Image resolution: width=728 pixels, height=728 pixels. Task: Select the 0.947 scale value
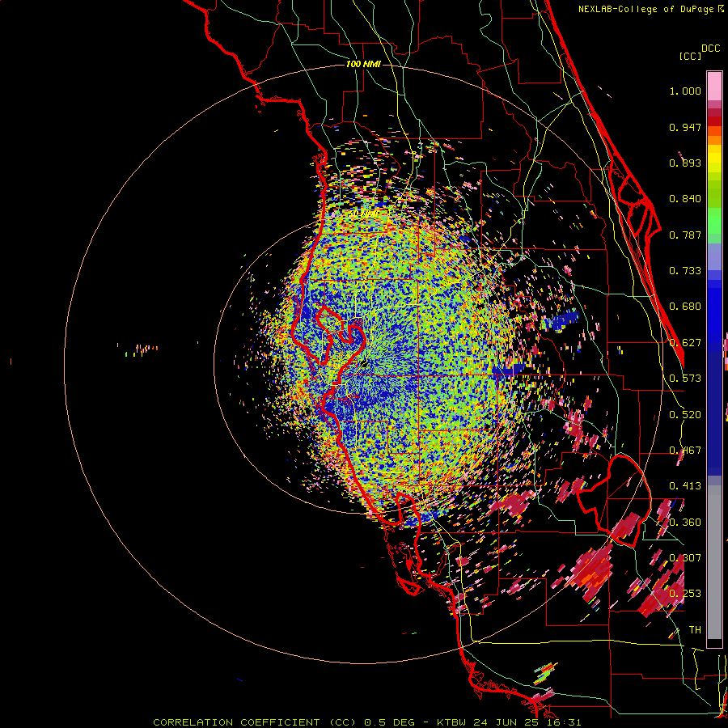pyautogui.click(x=685, y=127)
